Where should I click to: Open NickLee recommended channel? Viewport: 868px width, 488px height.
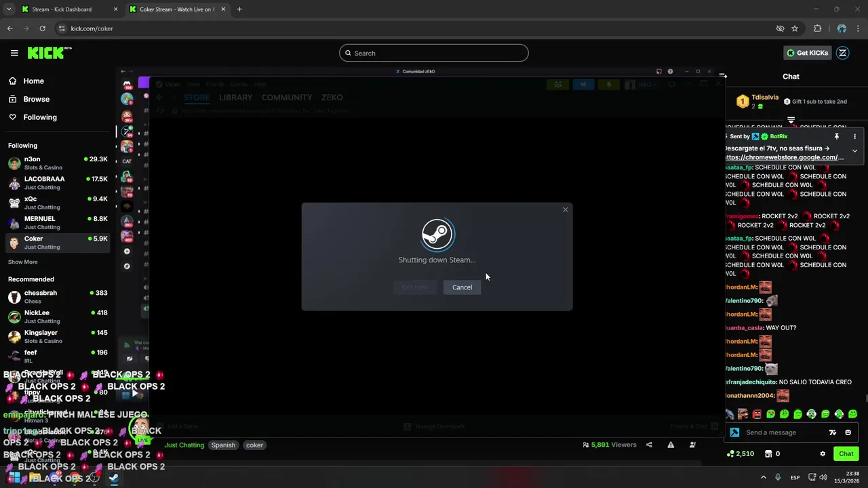pyautogui.click(x=58, y=317)
